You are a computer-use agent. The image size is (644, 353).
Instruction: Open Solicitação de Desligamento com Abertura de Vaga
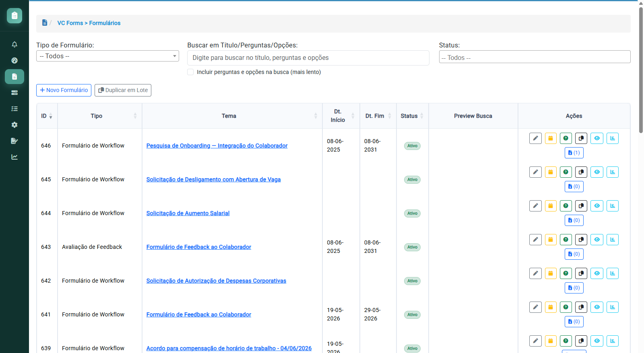click(x=213, y=179)
